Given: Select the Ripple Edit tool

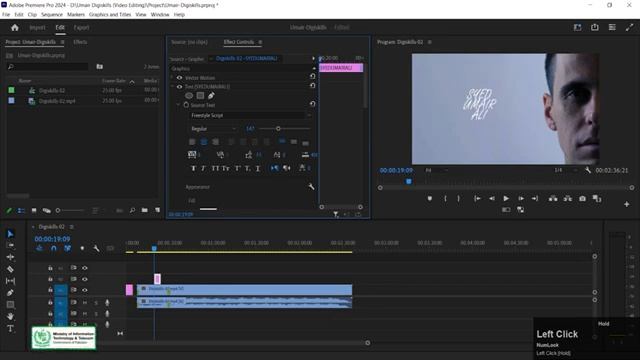Looking at the screenshot, I should 10,257.
